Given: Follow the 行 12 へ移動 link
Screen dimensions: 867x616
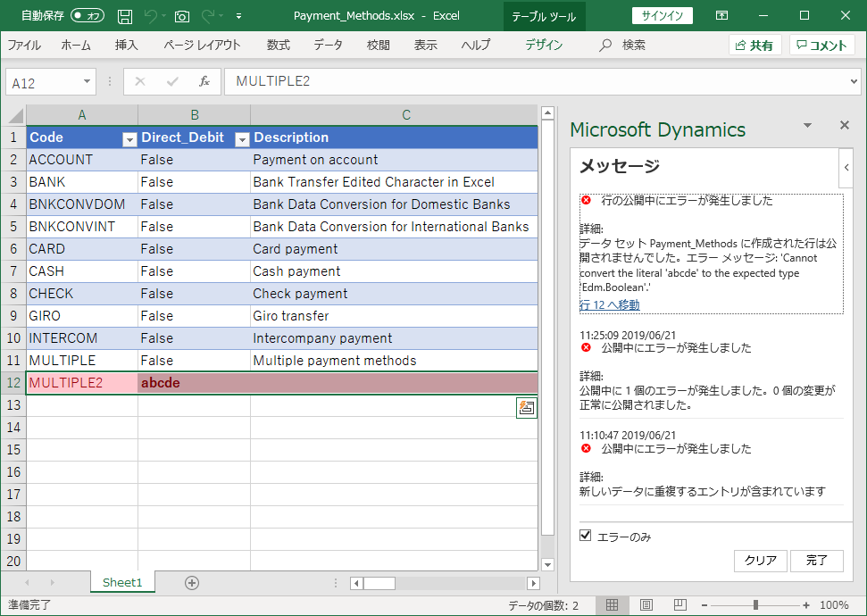Looking at the screenshot, I should [x=609, y=304].
